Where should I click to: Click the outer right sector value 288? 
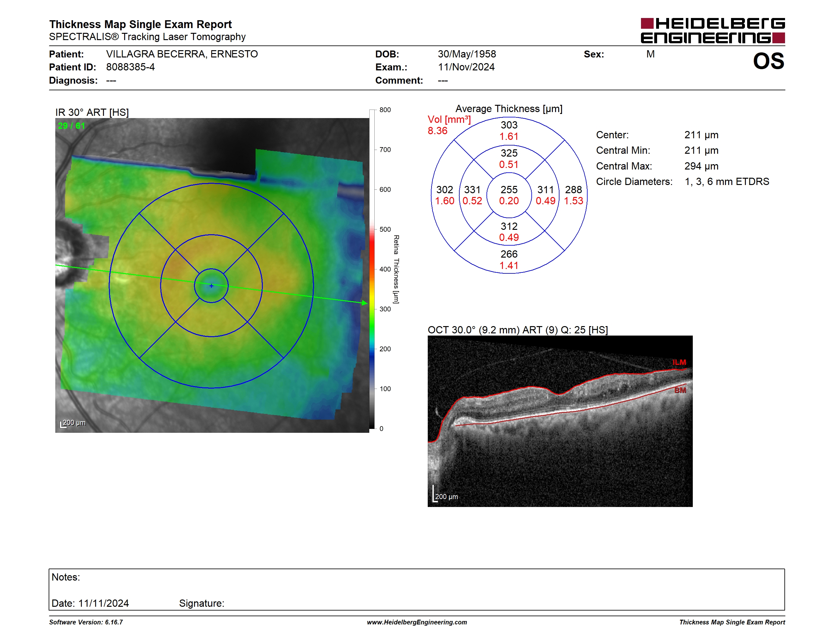(x=573, y=190)
